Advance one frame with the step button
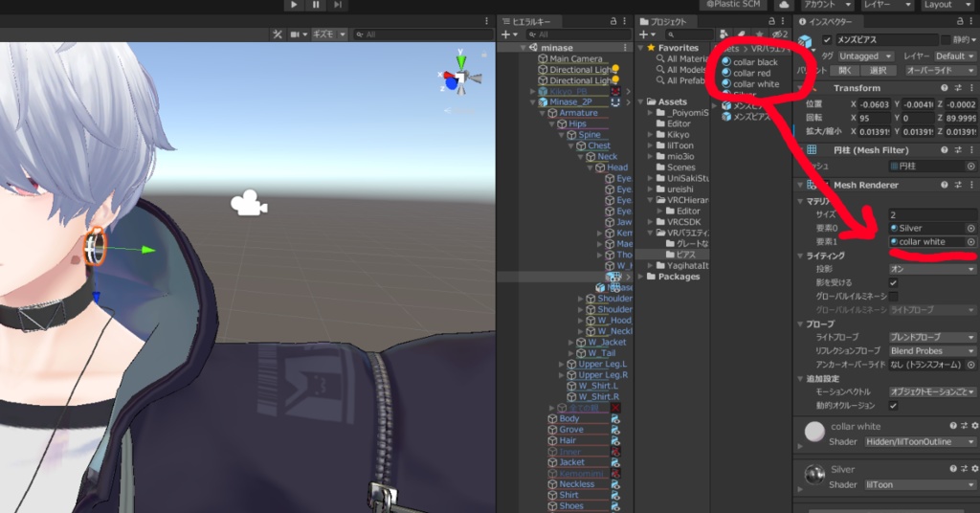The image size is (980, 513). (338, 5)
